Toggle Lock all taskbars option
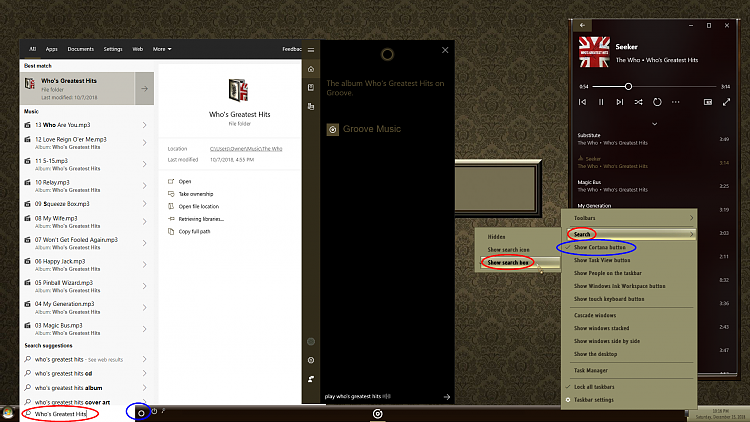Viewport: 750px width, 422px height. (595, 387)
